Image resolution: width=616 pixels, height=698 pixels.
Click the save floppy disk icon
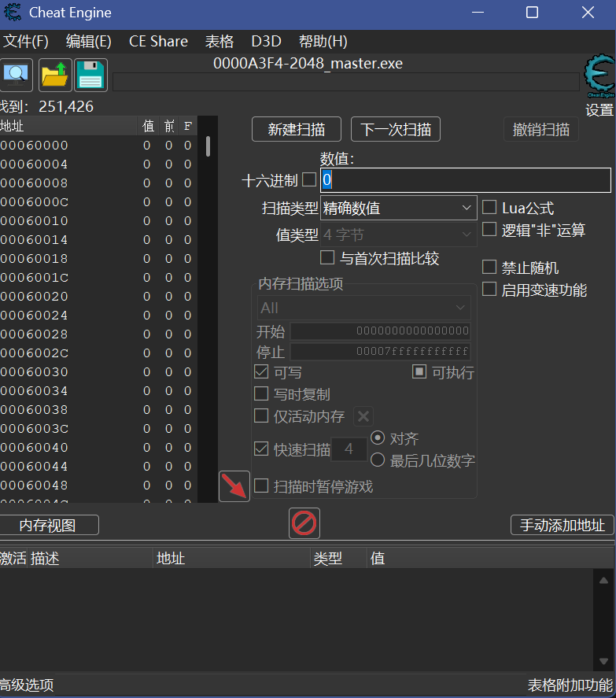coord(91,75)
